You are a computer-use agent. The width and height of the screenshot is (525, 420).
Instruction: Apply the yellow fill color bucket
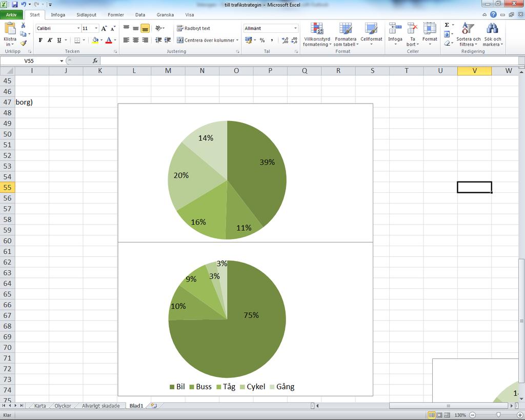coord(95,40)
